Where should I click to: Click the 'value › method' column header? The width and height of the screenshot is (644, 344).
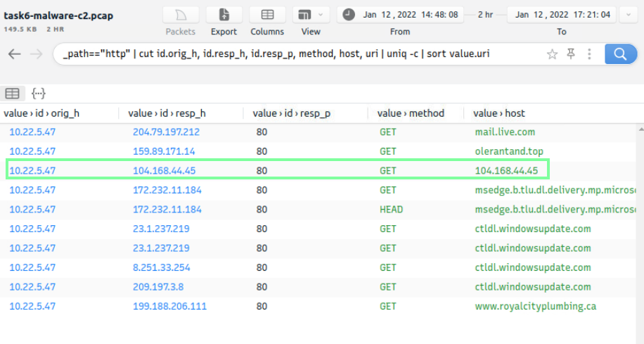pos(411,113)
